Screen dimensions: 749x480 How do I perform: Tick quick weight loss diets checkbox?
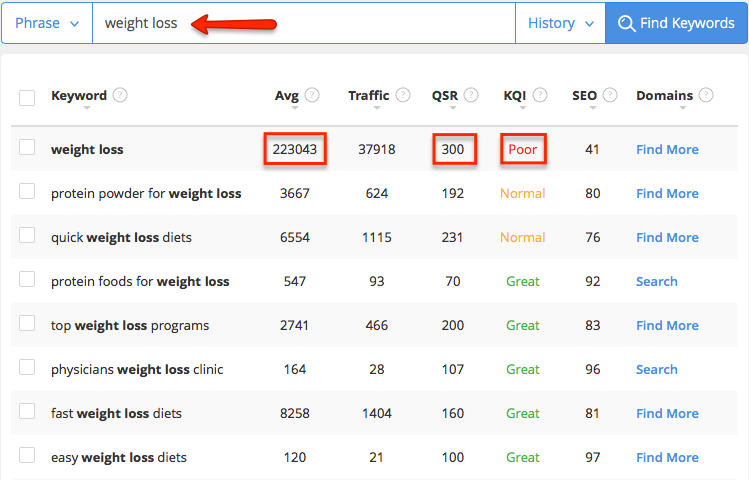pyautogui.click(x=27, y=235)
